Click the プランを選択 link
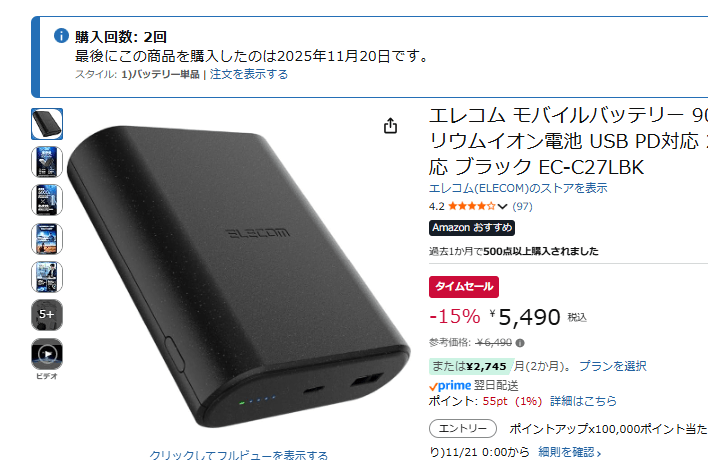The width and height of the screenshot is (708, 460). (613, 366)
